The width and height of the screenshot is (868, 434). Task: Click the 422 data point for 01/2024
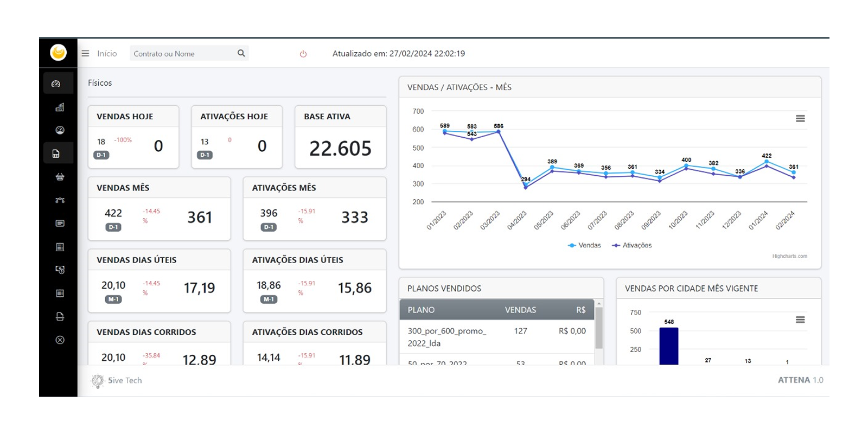767,161
